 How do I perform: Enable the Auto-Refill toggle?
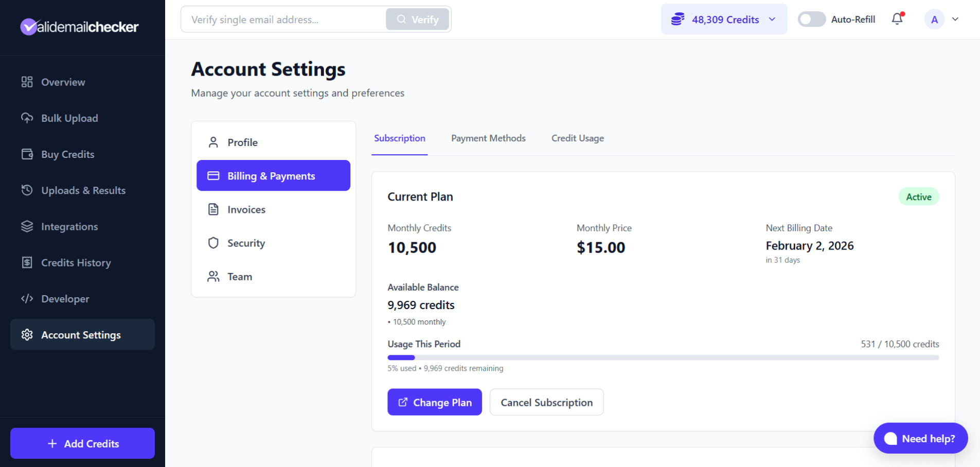(x=811, y=19)
